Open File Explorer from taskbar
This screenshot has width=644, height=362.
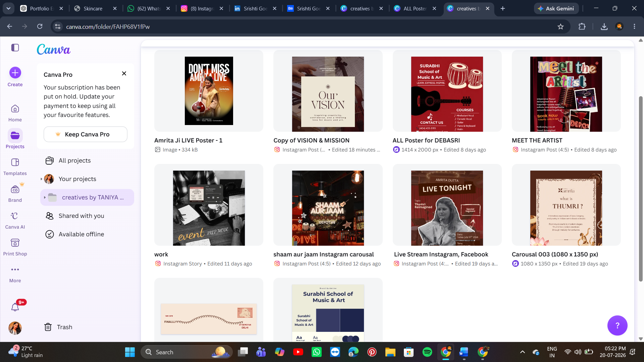click(390, 352)
